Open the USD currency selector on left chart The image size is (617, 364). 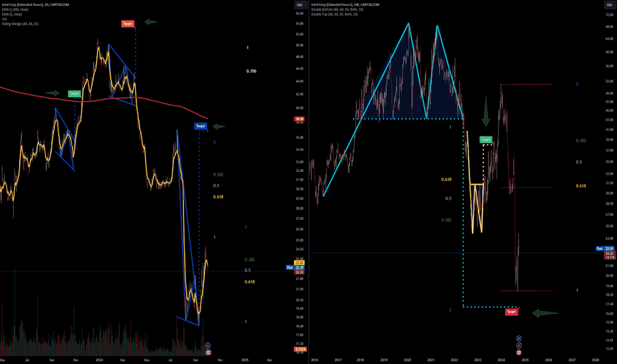[299, 5]
